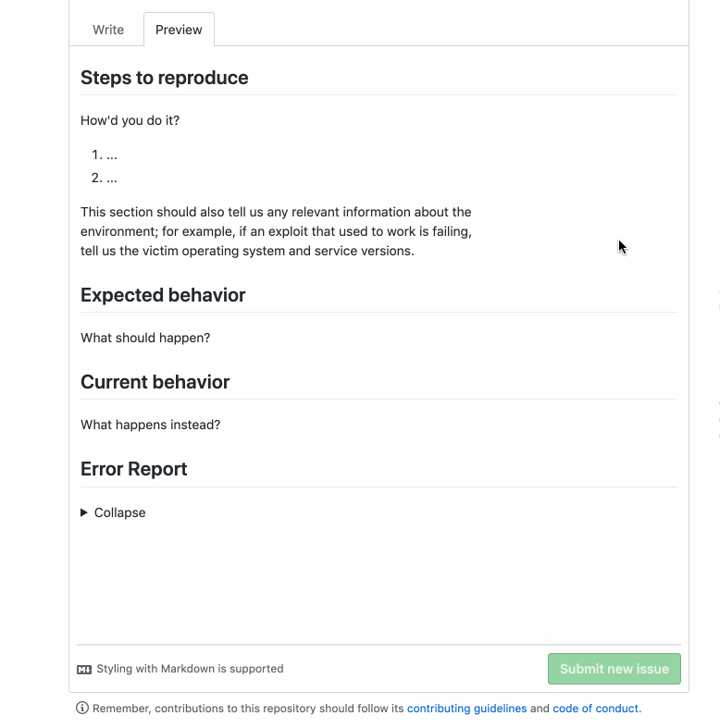Click the Error Report heading

tap(134, 469)
